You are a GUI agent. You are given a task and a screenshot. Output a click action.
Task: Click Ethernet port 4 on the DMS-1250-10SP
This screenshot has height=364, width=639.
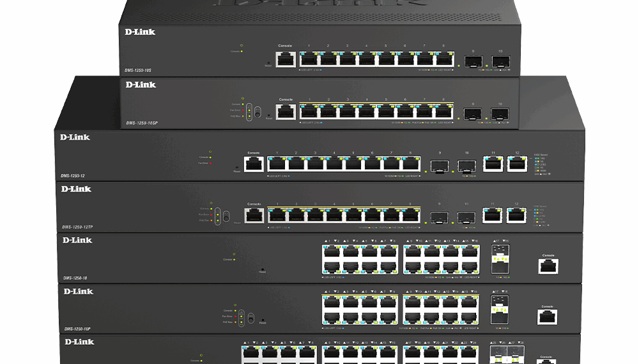(367, 111)
